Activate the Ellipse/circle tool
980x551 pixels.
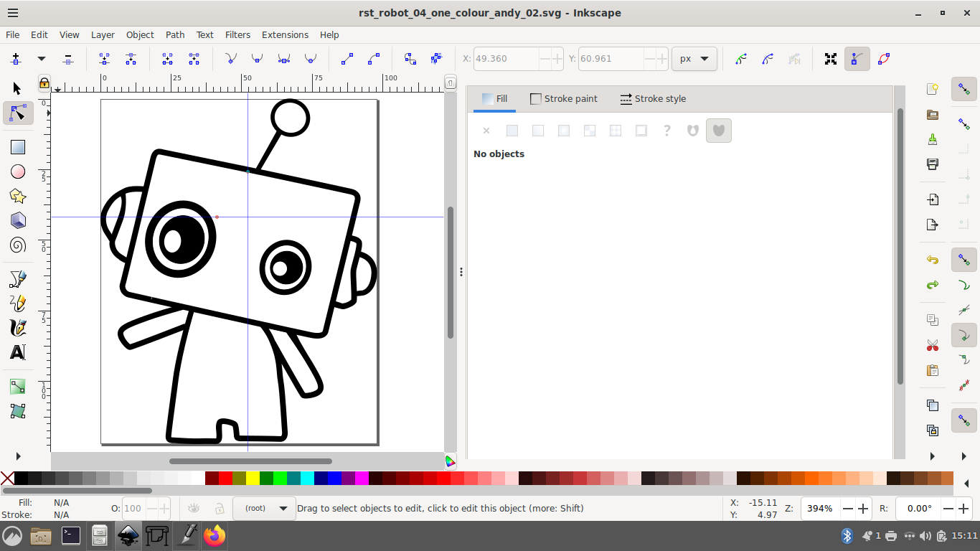pyautogui.click(x=17, y=171)
